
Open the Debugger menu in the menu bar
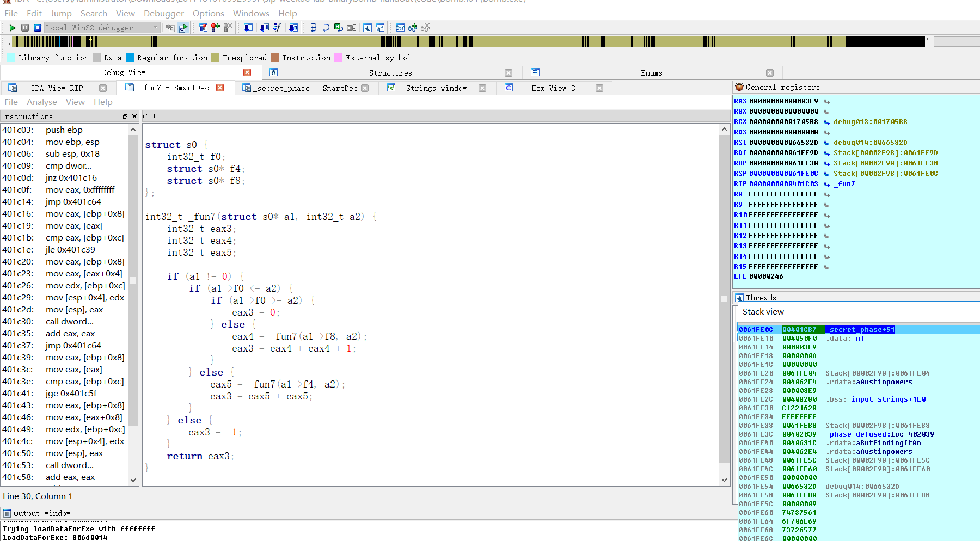click(163, 13)
